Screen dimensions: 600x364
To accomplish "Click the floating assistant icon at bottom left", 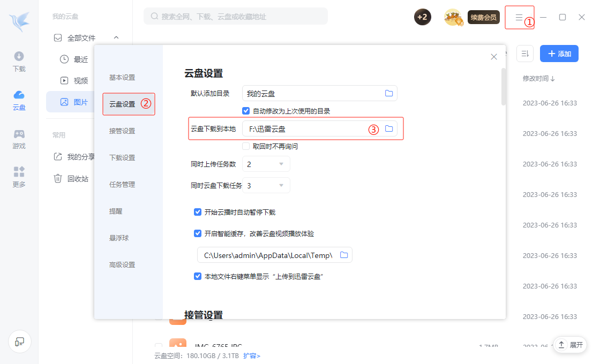I will click(20, 342).
